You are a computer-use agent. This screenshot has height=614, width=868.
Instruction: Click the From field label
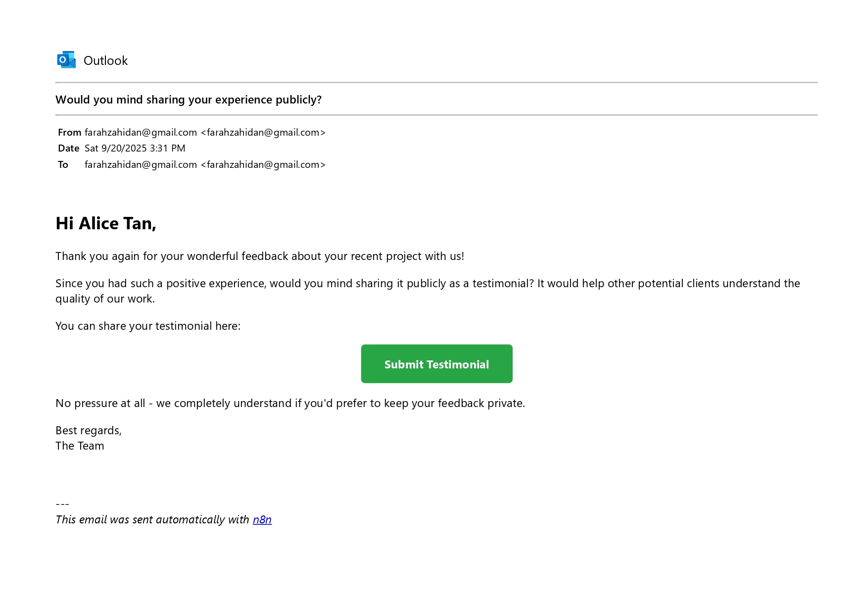click(x=69, y=133)
